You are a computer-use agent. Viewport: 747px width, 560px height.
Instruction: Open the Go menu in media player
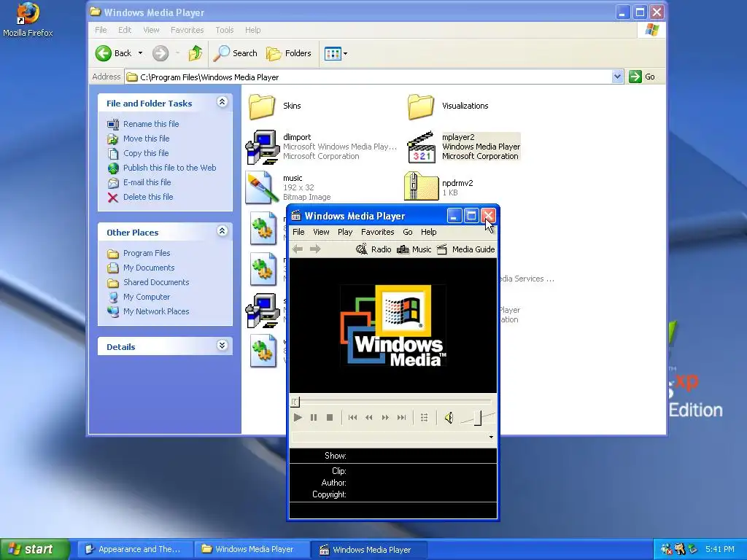[x=407, y=232]
